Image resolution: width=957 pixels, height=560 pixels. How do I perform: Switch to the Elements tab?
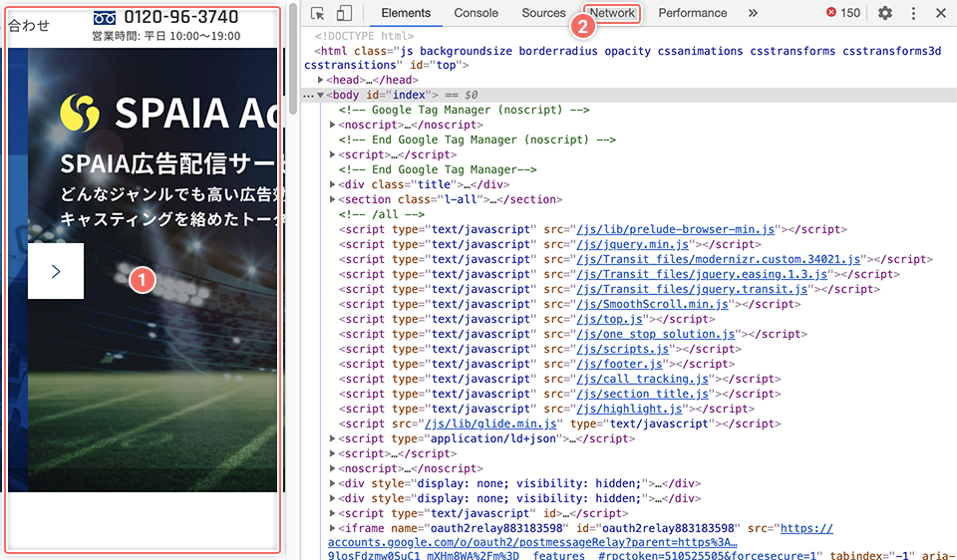point(406,13)
